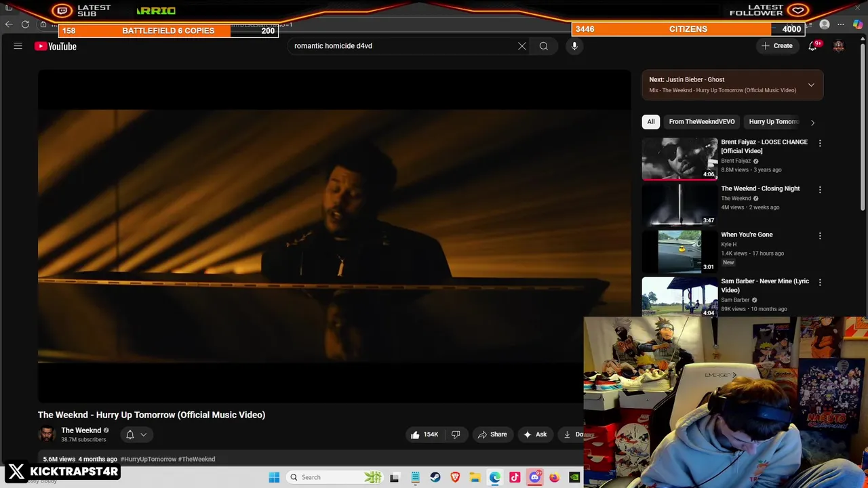Open subscription notification bell dropdown

tap(136, 434)
